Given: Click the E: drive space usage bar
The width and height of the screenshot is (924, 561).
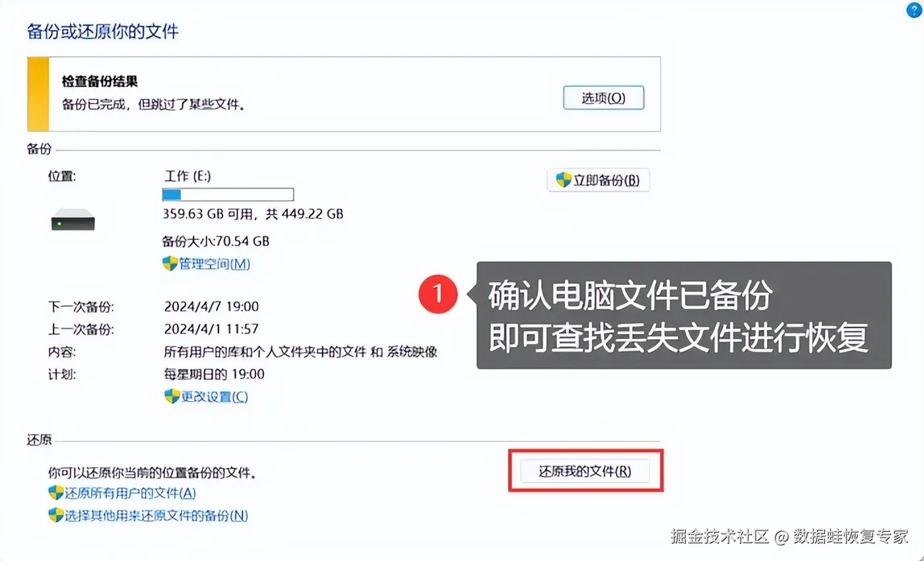Looking at the screenshot, I should coord(228,194).
